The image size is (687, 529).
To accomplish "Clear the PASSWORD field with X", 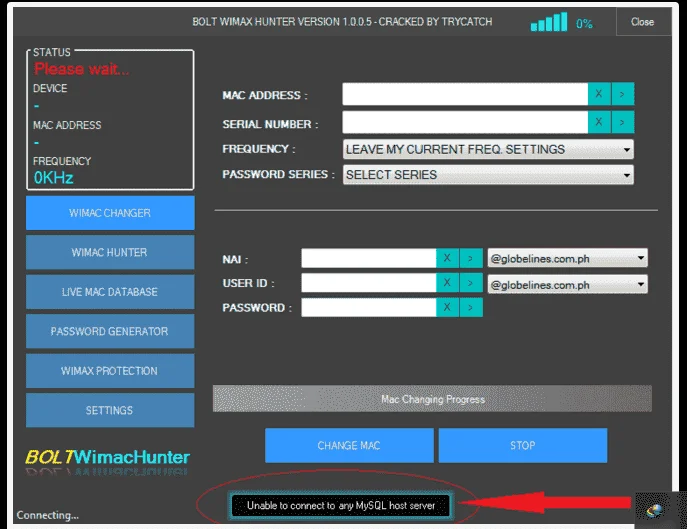I will [x=447, y=307].
